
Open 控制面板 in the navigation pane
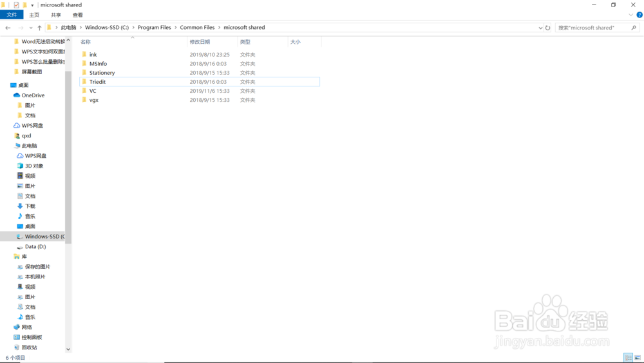point(32,337)
